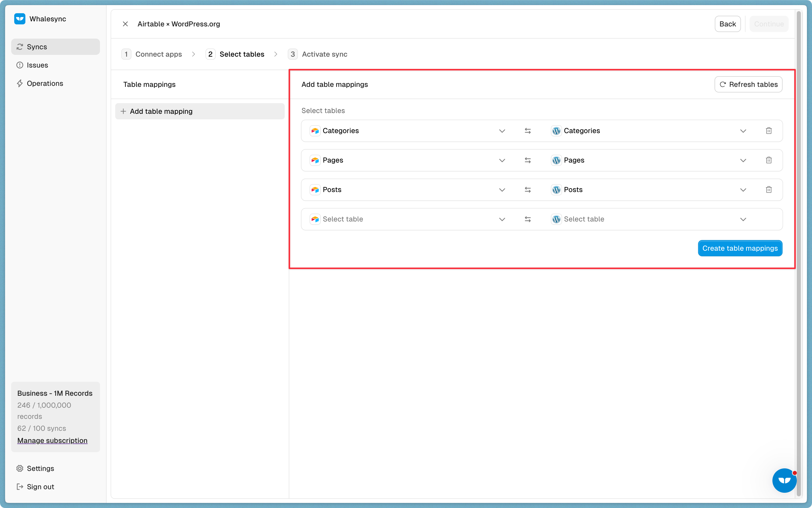Click the Table mappings heading
The height and width of the screenshot is (508, 812).
point(149,84)
